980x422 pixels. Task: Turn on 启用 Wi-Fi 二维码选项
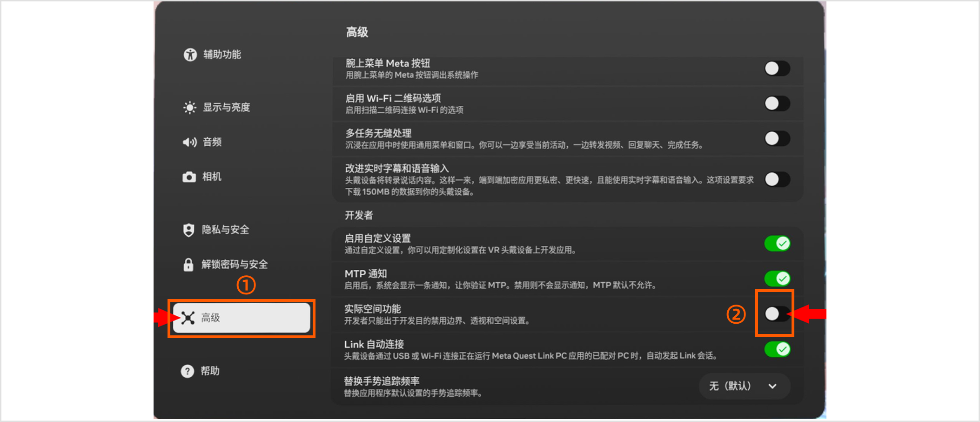pos(776,103)
